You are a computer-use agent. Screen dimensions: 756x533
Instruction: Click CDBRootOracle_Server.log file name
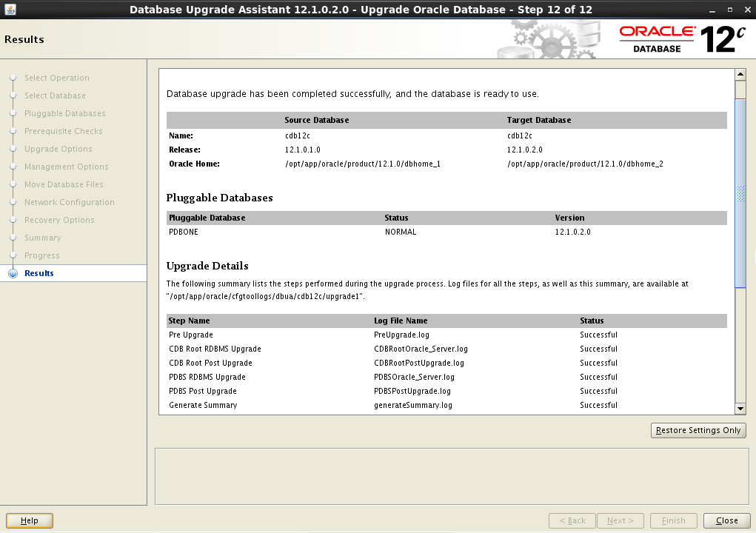click(421, 349)
